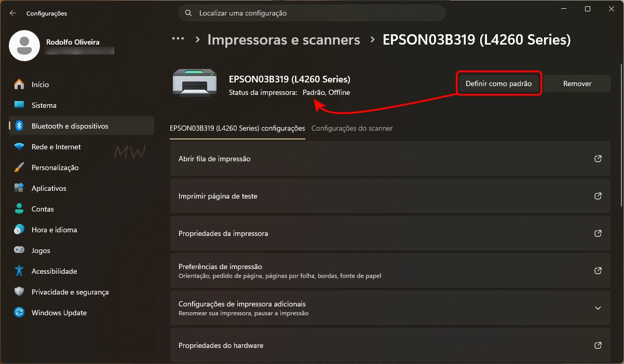Screen dimensions: 624x364
Task: Go to Rede e Internet settings
Action: coord(82,147)
